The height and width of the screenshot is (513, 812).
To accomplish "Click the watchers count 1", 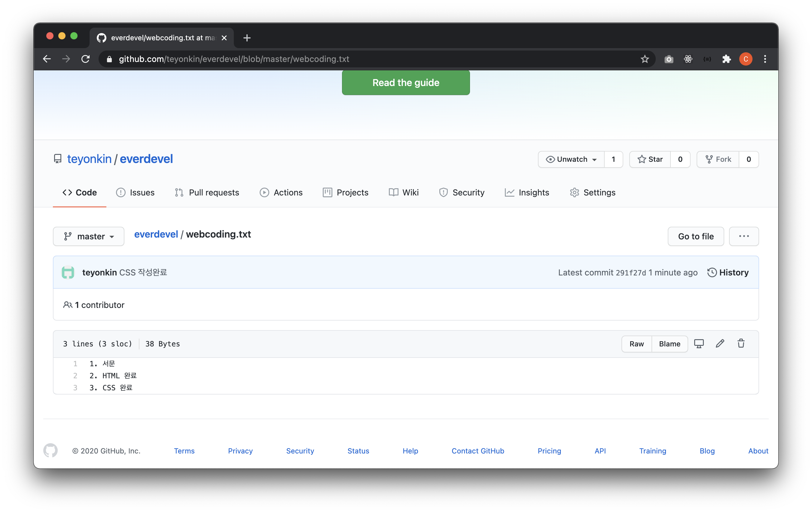I will click(613, 159).
